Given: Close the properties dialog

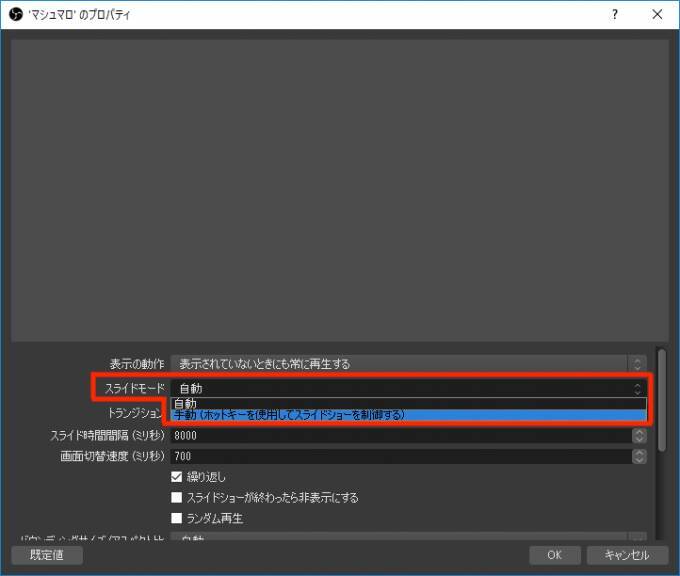Looking at the screenshot, I should click(x=657, y=14).
